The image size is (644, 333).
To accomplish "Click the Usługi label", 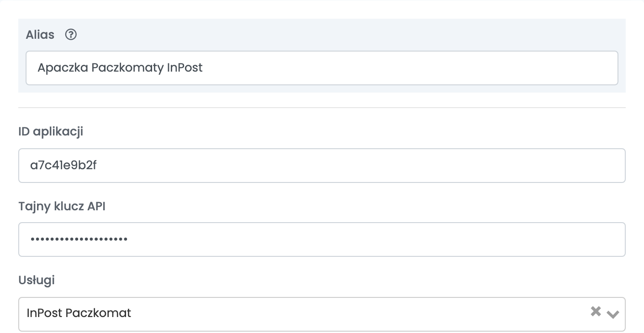I will [37, 280].
